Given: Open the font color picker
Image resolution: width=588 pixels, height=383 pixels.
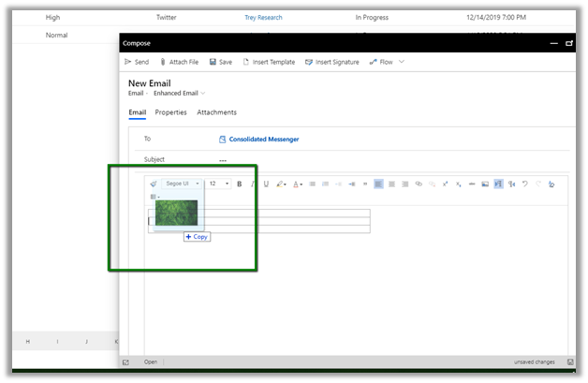Looking at the screenshot, I should pos(298,184).
